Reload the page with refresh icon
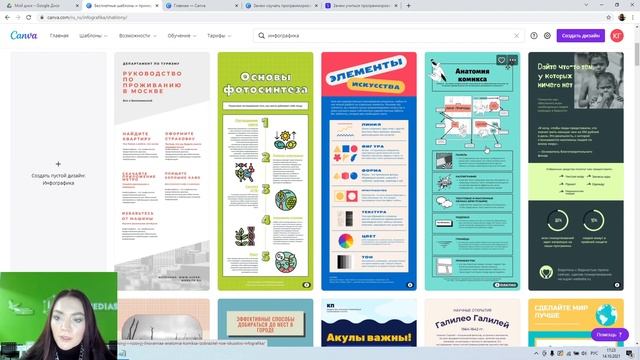 coord(29,18)
